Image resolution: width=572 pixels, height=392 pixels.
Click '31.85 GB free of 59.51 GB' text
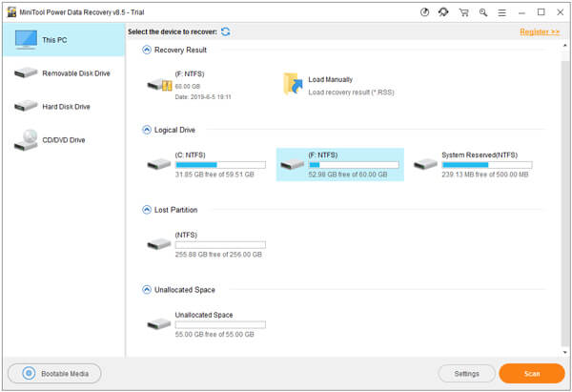point(214,175)
